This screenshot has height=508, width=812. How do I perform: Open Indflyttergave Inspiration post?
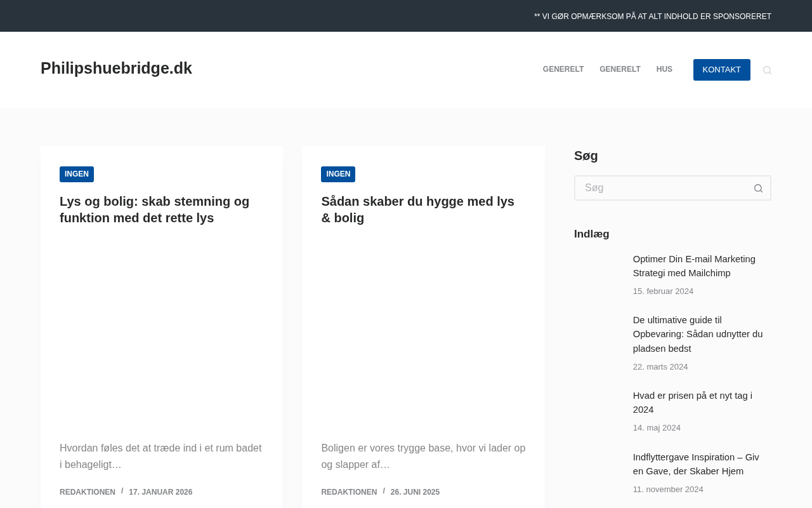point(696,464)
